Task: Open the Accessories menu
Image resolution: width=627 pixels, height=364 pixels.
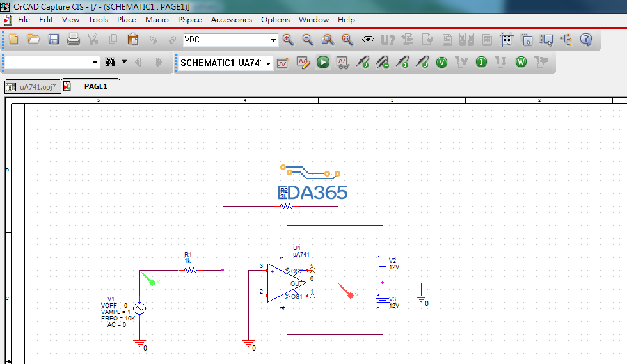Action: (x=232, y=20)
